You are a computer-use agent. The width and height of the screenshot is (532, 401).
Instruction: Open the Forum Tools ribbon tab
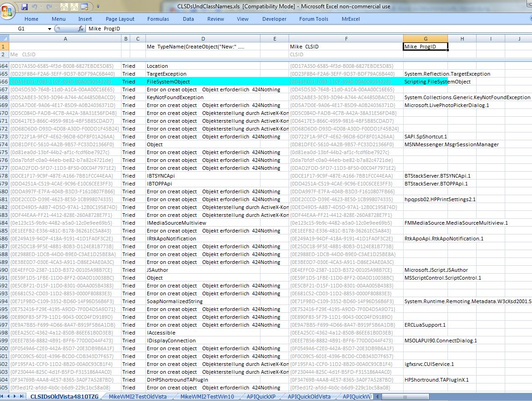pyautogui.click(x=314, y=19)
